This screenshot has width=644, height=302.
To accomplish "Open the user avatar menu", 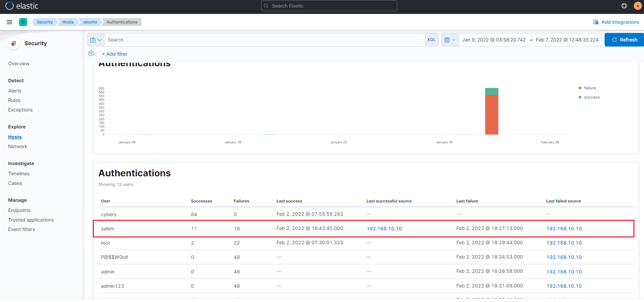I will pyautogui.click(x=638, y=6).
